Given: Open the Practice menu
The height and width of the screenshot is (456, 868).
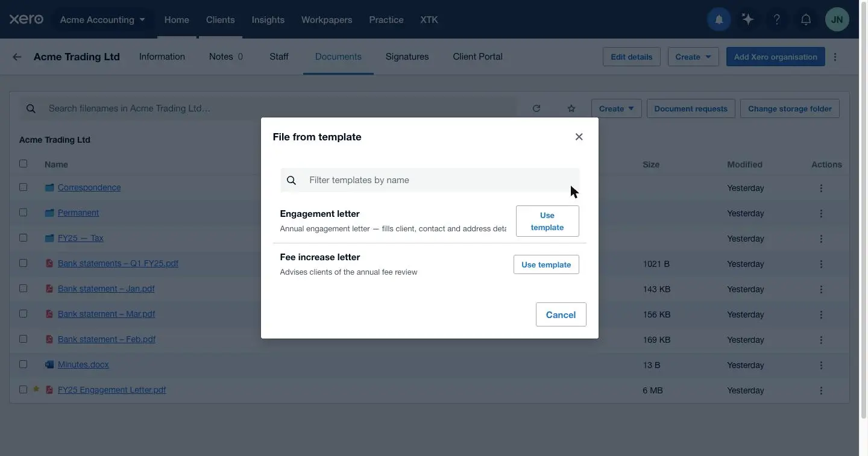Looking at the screenshot, I should pyautogui.click(x=386, y=19).
